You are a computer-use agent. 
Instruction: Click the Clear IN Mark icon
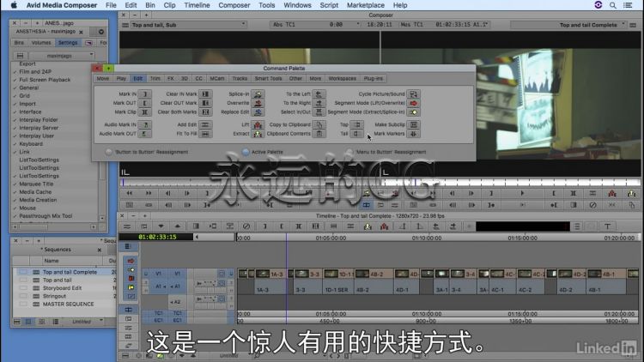pos(205,94)
